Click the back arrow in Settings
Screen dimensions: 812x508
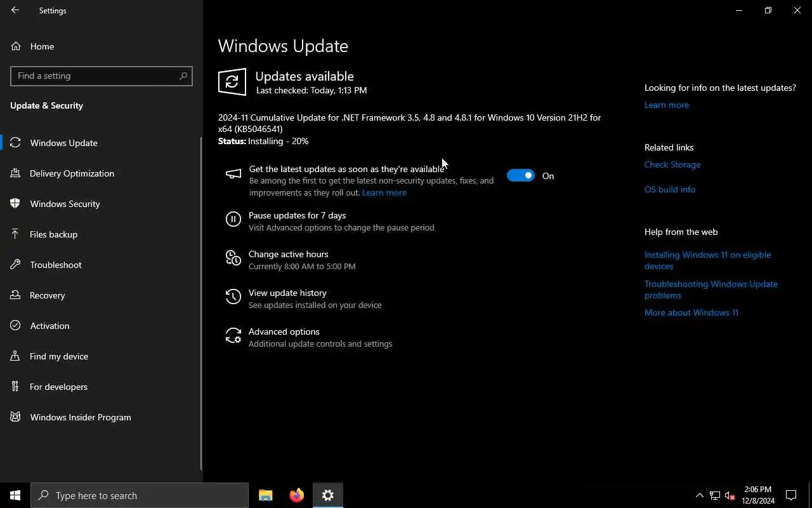[x=15, y=10]
